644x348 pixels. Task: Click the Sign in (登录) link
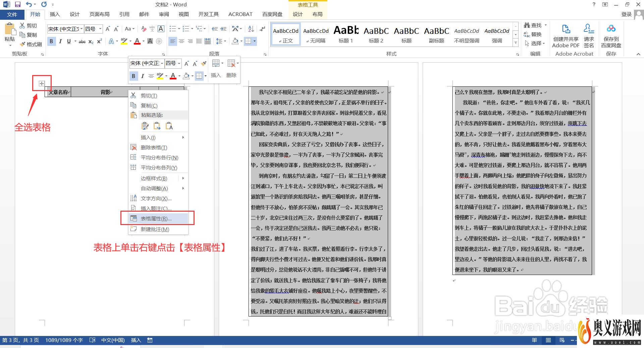626,14
